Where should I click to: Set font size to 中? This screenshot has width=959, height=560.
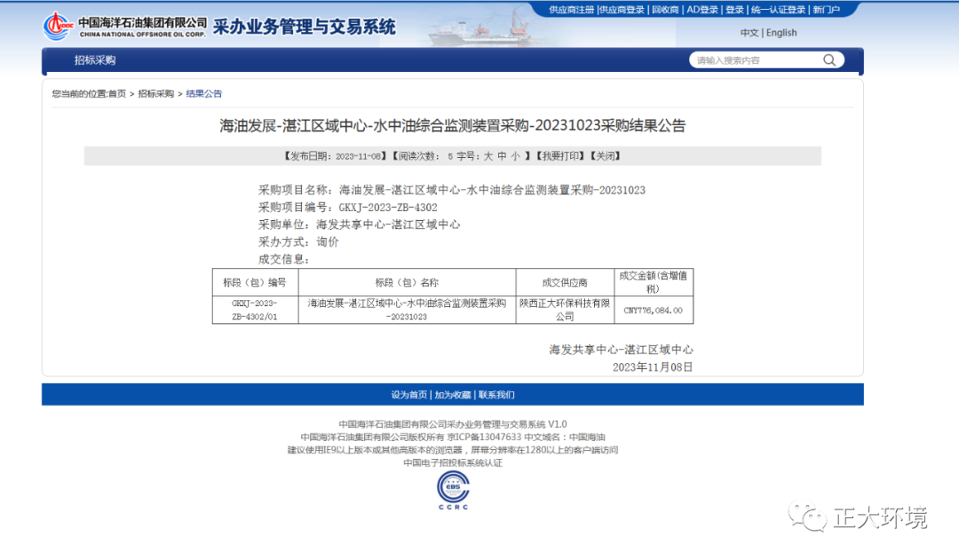pos(502,156)
